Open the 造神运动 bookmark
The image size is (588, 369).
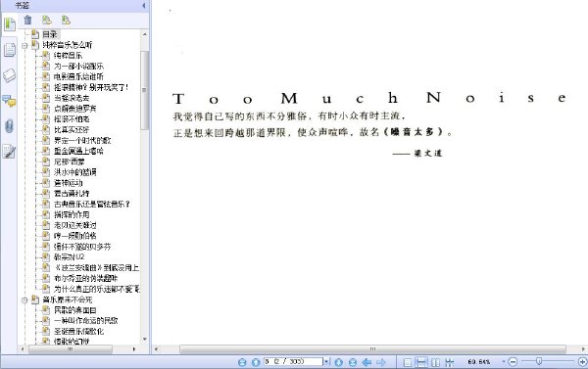pos(68,183)
